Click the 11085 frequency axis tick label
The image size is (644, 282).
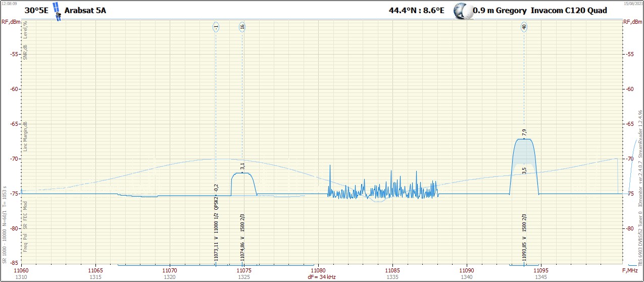click(x=393, y=271)
